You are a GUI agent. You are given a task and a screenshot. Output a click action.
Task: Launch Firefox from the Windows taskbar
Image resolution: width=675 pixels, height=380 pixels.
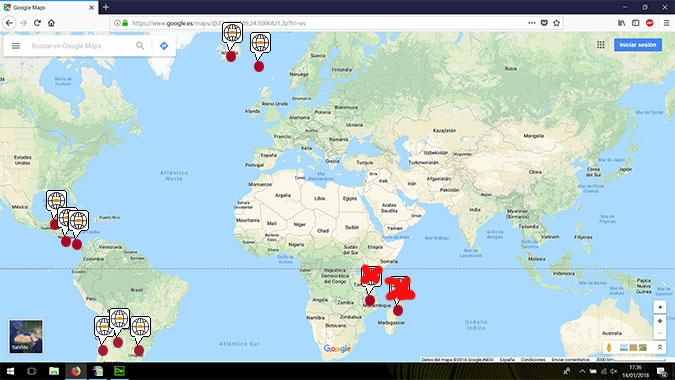coord(76,371)
